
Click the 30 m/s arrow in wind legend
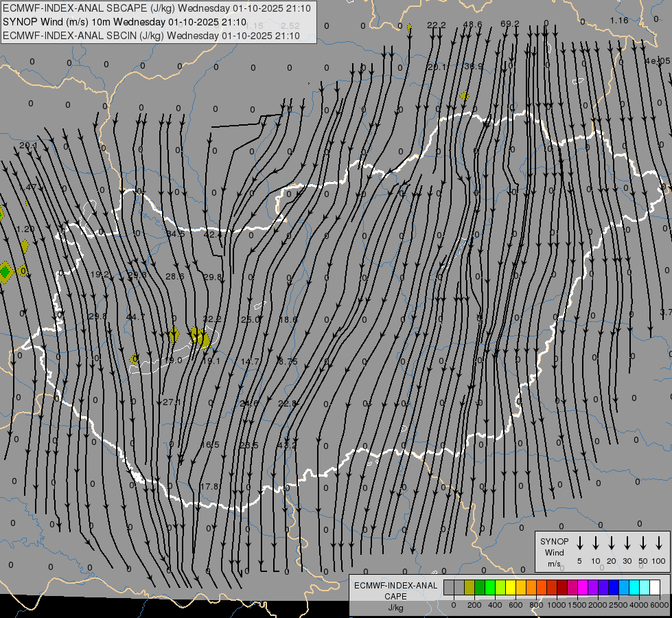[x=627, y=543]
